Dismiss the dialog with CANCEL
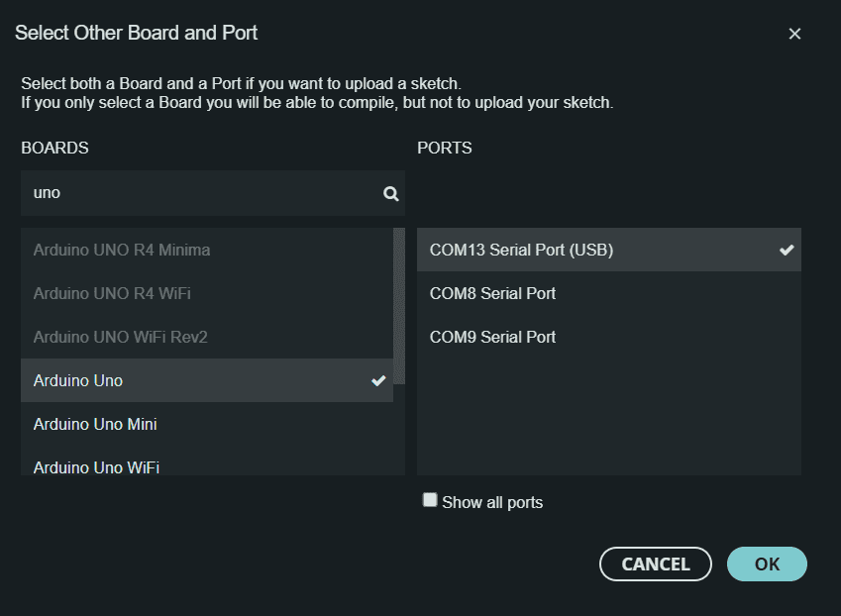Viewport: 841px width, 616px height. click(656, 564)
